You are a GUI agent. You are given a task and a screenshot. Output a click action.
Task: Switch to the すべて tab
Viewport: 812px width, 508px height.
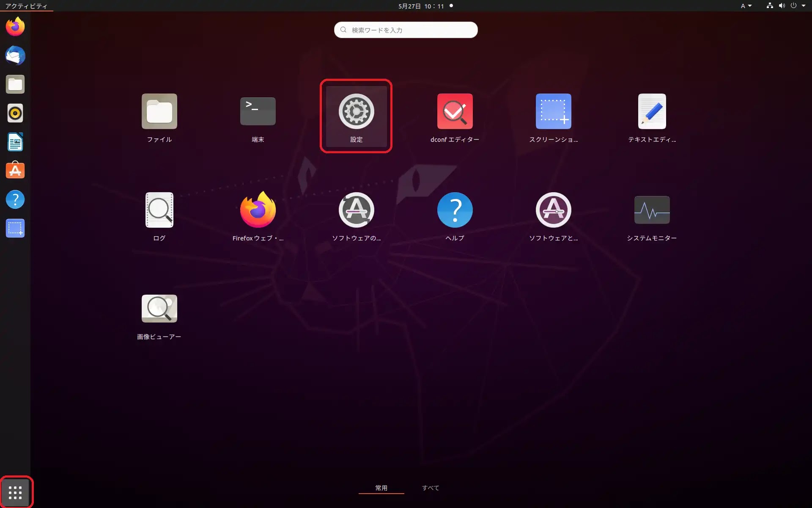[x=431, y=488]
